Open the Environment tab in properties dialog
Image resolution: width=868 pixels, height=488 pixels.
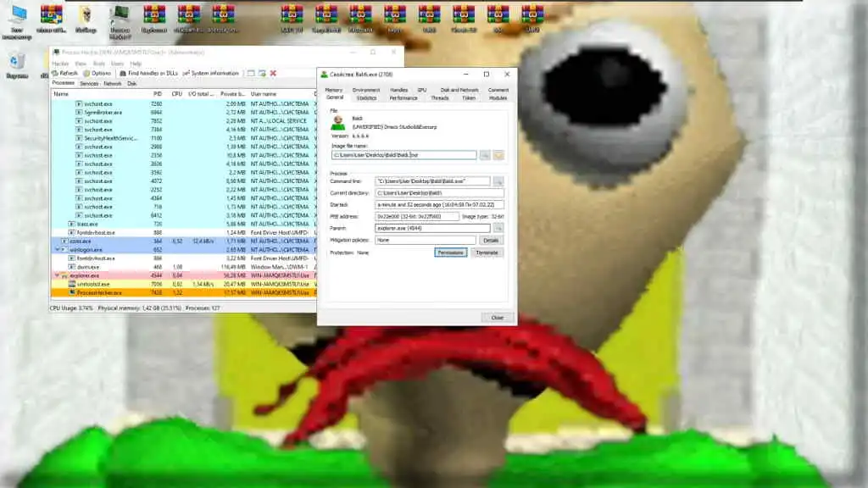366,90
